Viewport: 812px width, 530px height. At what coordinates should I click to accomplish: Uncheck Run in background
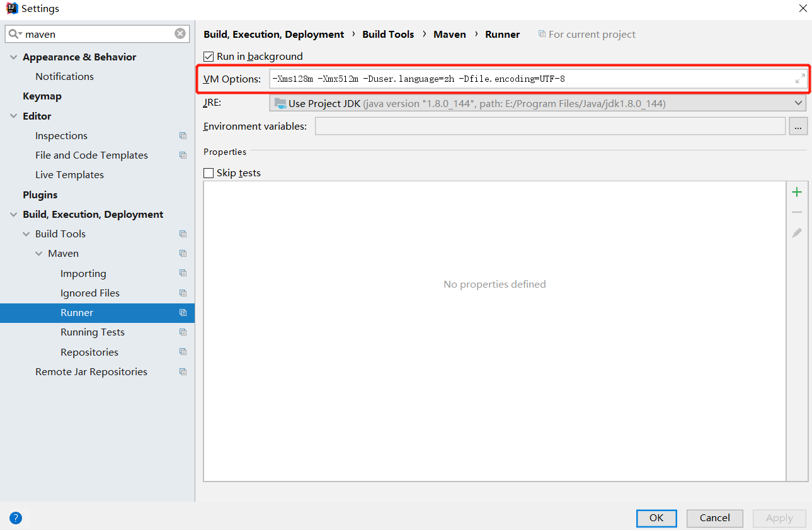click(209, 57)
